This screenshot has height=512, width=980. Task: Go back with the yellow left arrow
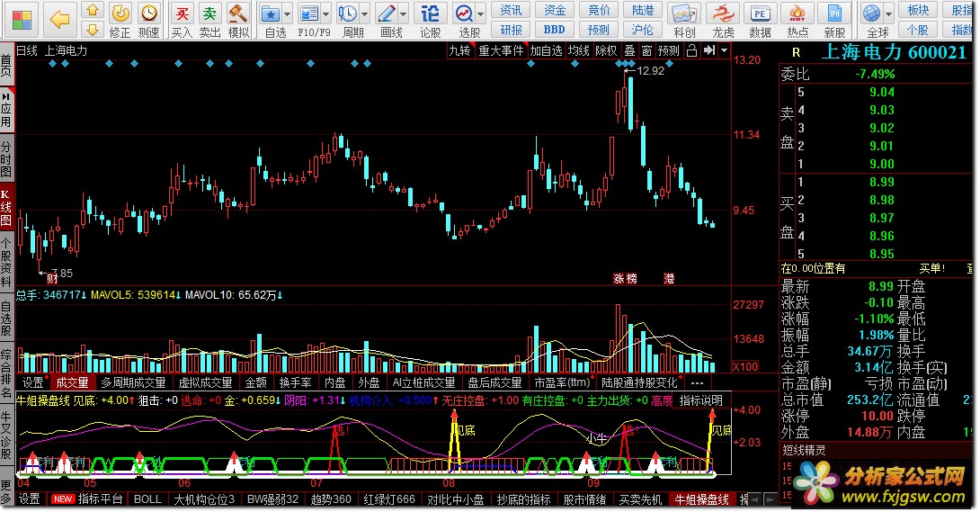coord(60,20)
